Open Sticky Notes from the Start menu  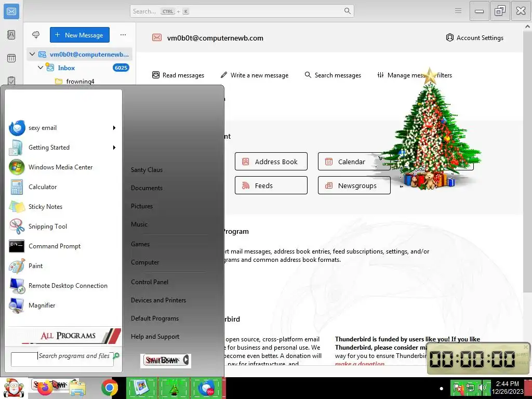pos(63,207)
